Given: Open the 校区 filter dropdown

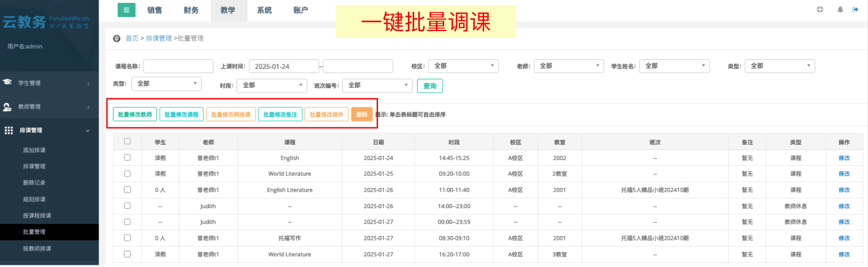Looking at the screenshot, I should (463, 66).
